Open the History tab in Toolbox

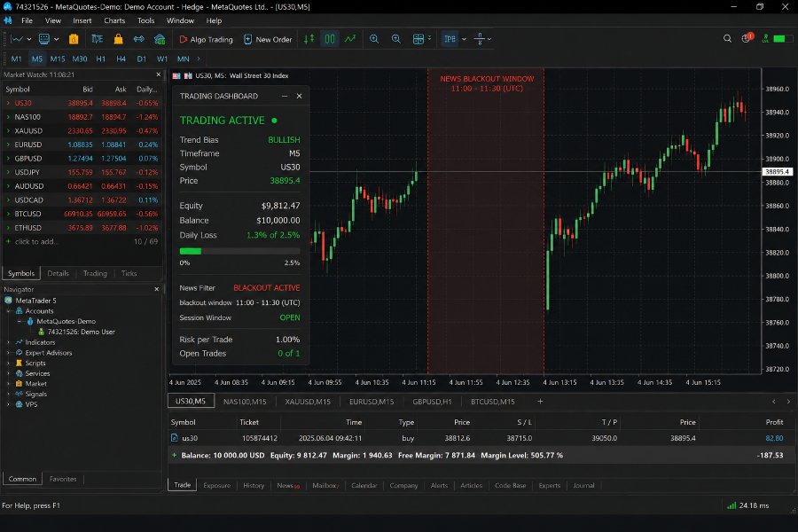254,486
